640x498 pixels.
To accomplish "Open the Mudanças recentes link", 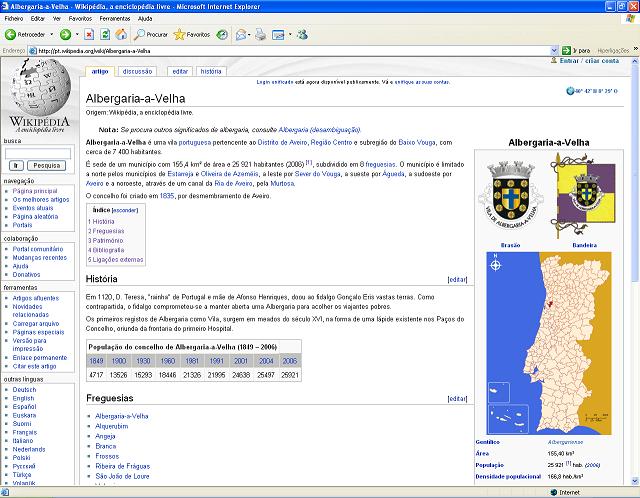I will (x=40, y=258).
